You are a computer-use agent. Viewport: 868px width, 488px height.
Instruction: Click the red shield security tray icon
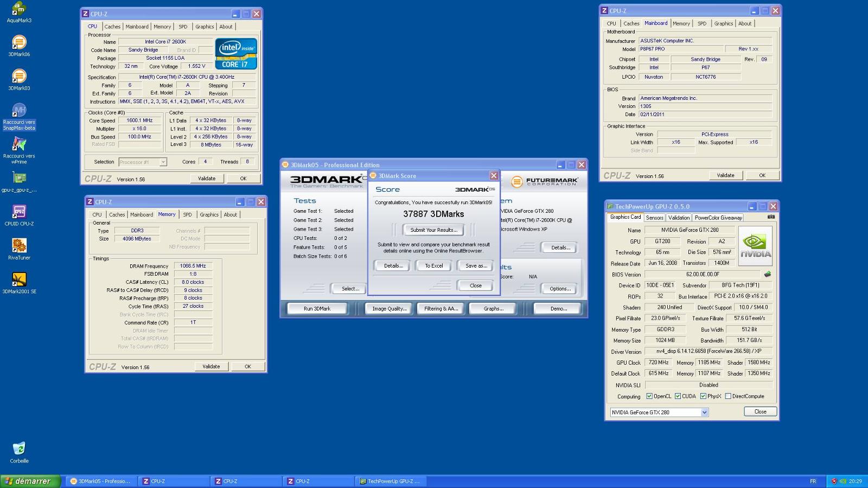click(x=834, y=481)
